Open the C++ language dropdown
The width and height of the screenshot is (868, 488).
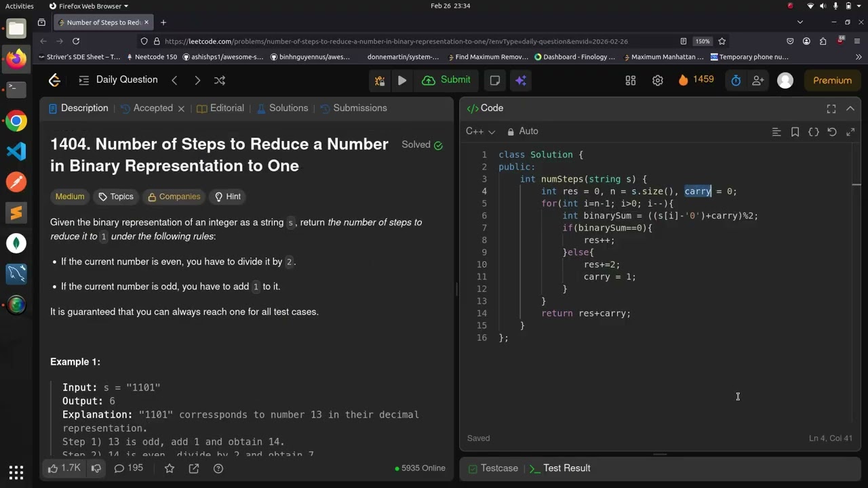coord(480,131)
